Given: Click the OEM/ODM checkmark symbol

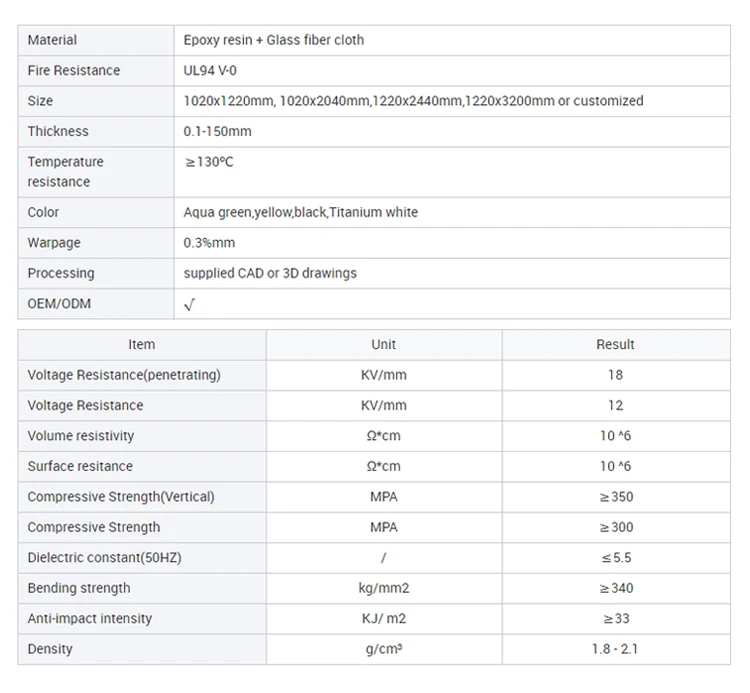Looking at the screenshot, I should pos(189,304).
